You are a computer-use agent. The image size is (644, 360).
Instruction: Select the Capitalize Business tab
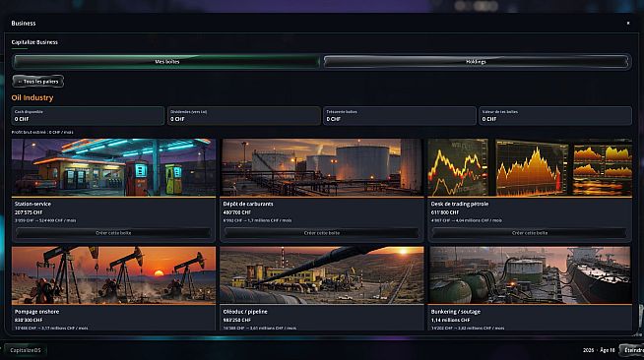(34, 42)
